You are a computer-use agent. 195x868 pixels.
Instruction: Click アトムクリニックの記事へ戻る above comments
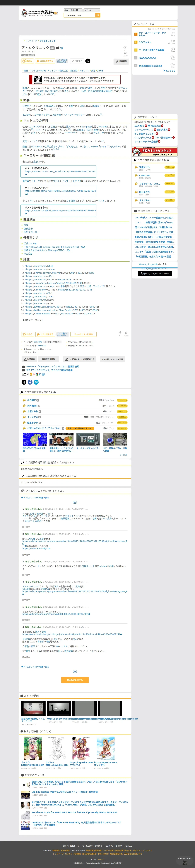click(x=35, y=497)
